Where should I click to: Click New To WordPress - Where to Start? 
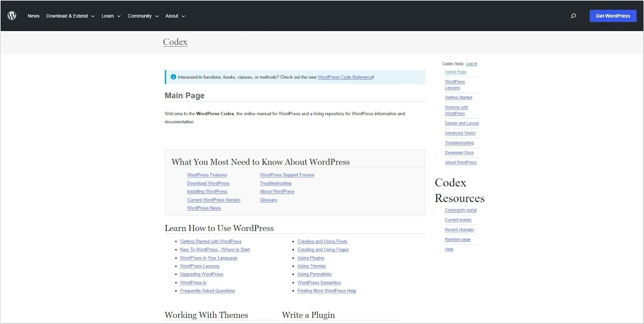215,250
